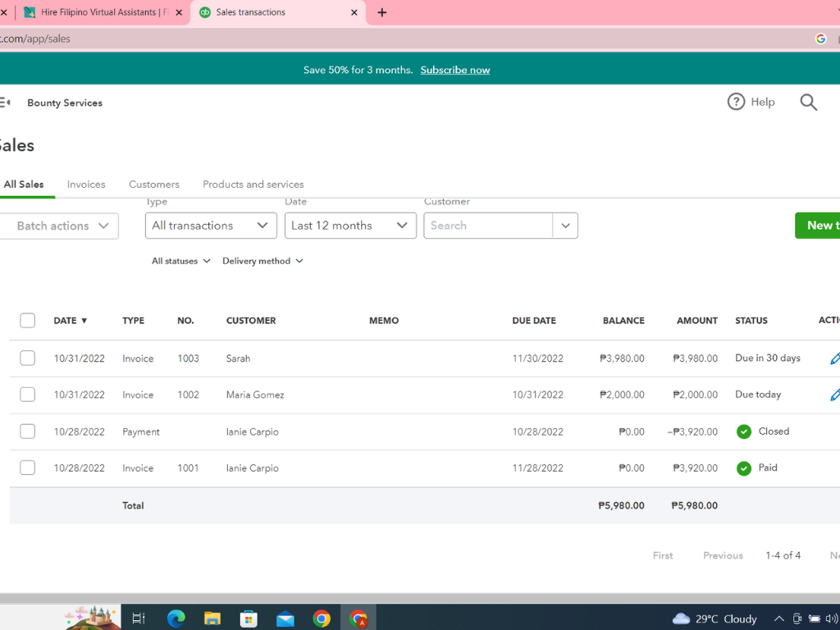The width and height of the screenshot is (840, 630).
Task: Click the Meet Now tray icon
Action: click(797, 619)
